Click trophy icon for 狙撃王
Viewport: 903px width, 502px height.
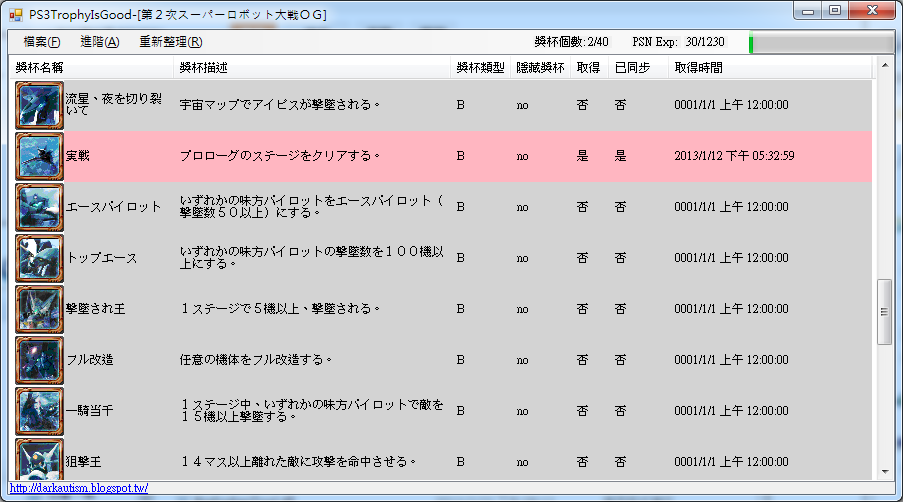(39, 459)
